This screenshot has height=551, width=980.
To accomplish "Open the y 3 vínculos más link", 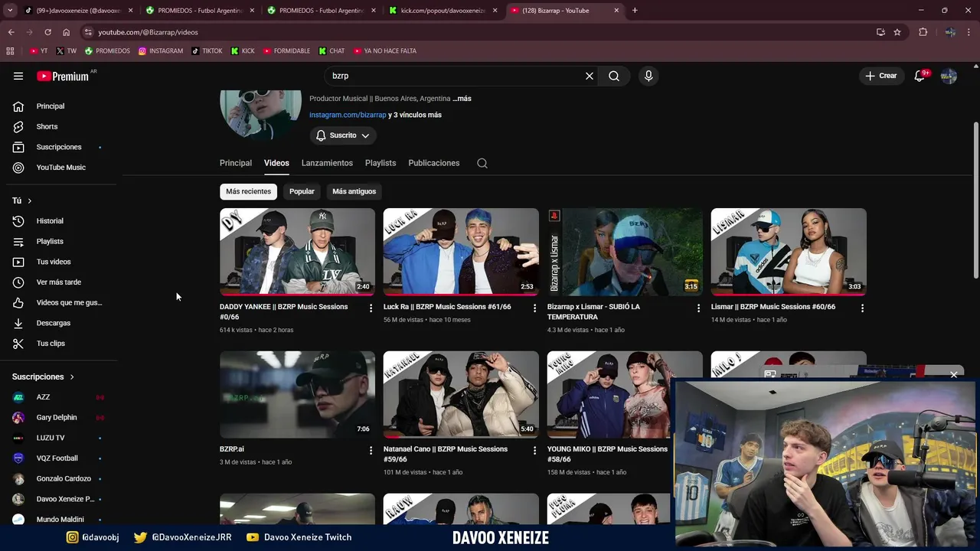I will [x=415, y=115].
